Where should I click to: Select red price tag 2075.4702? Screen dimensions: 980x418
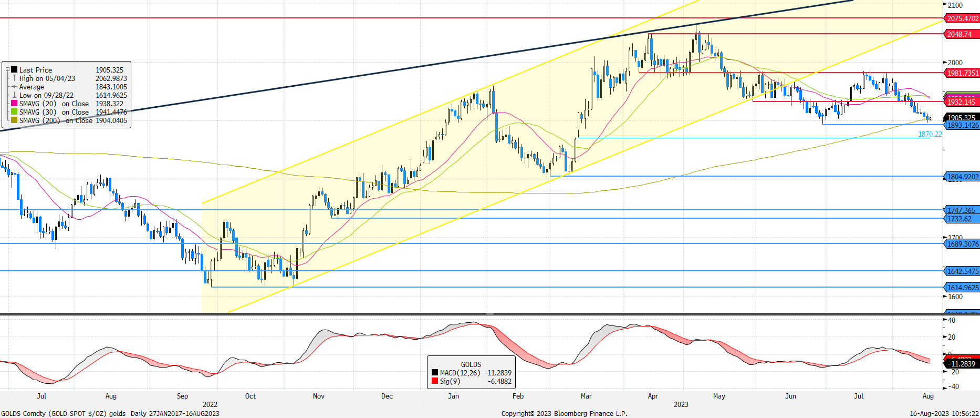click(962, 18)
